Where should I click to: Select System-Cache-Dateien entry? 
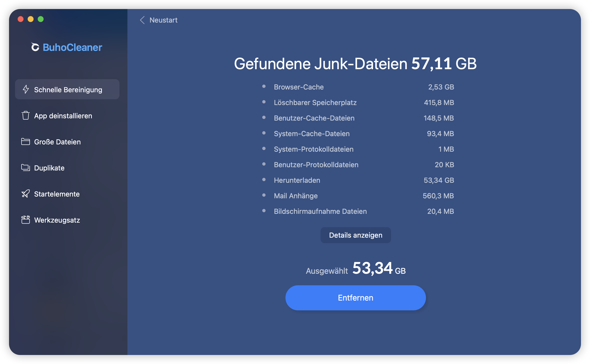tap(358, 134)
